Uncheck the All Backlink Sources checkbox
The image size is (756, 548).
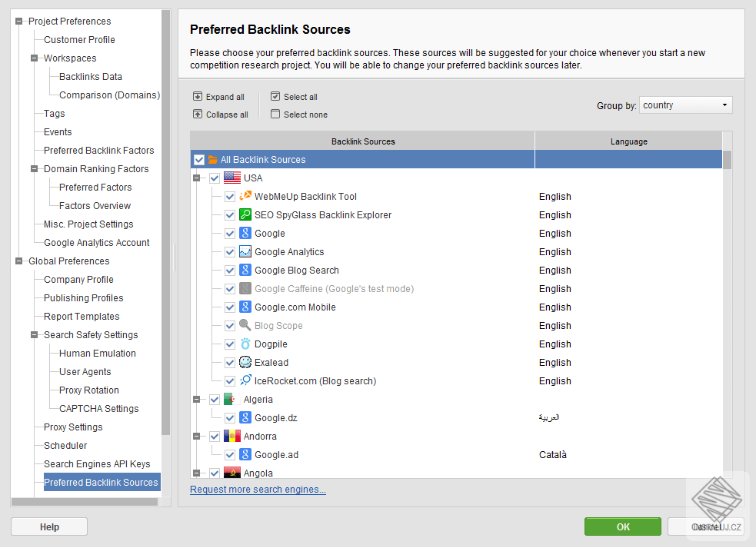pyautogui.click(x=199, y=160)
